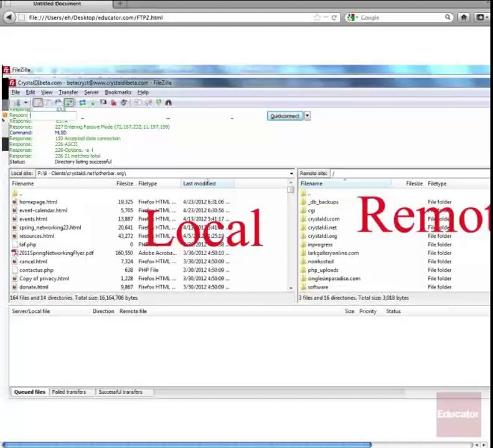The height and width of the screenshot is (448, 493).
Task: Open the Help menu
Action: click(143, 93)
